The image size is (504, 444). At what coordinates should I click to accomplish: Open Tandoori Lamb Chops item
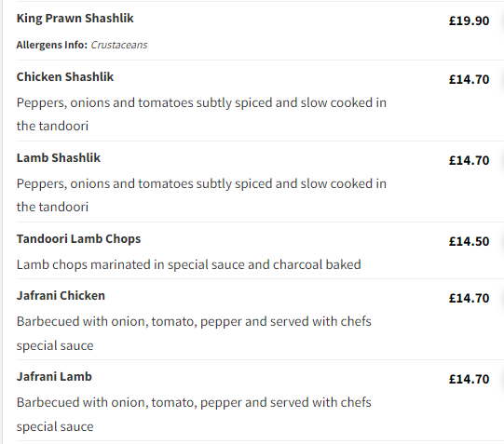click(x=78, y=239)
